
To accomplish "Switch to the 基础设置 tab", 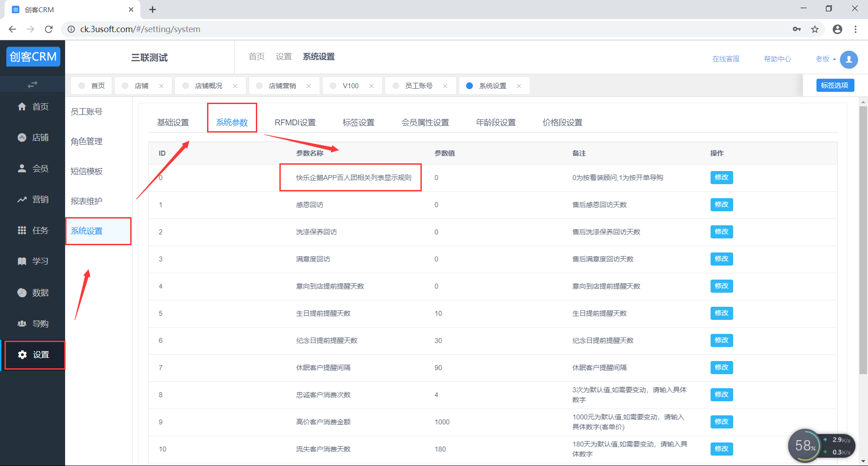I will [173, 123].
